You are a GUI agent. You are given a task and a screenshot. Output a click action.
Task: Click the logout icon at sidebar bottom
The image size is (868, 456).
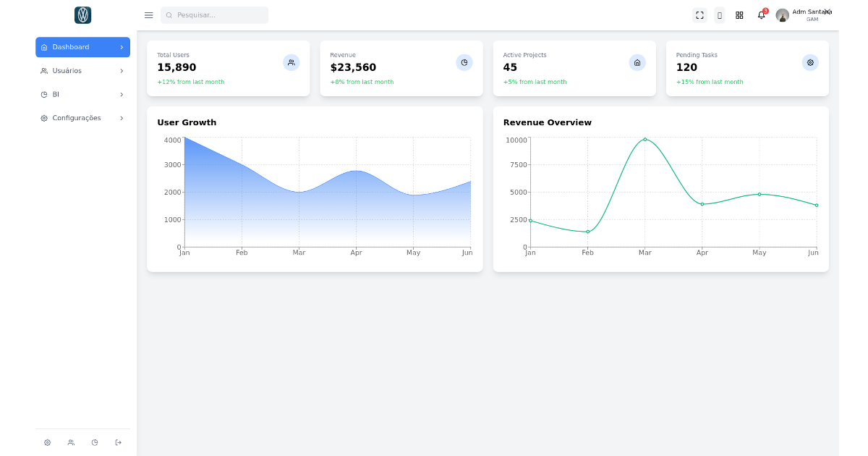[x=118, y=442]
